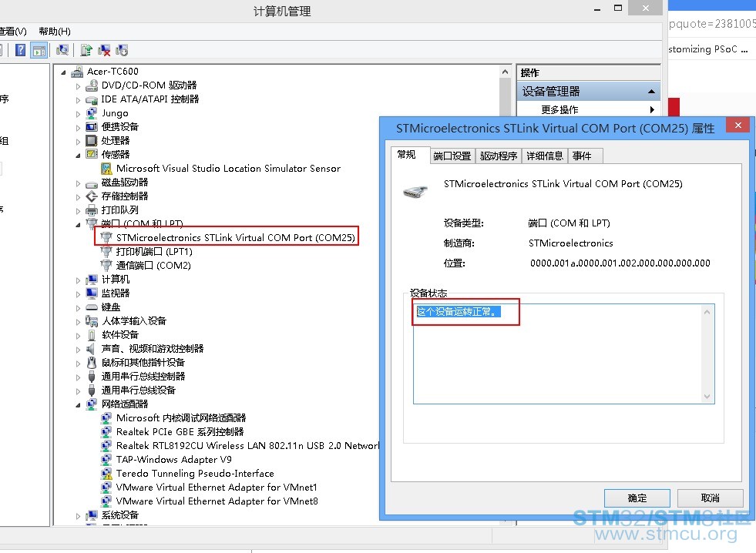Close the STLink properties dialog

pos(738,126)
